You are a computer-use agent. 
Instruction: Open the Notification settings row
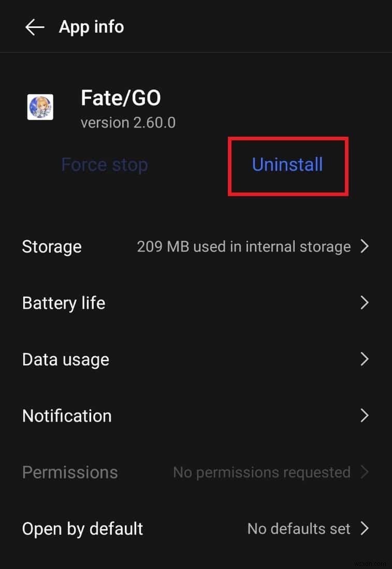tap(67, 416)
